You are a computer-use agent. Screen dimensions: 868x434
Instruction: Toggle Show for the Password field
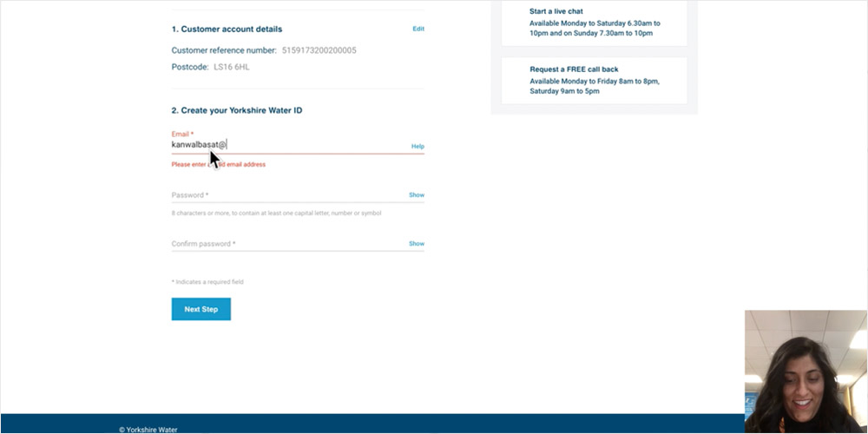[417, 195]
